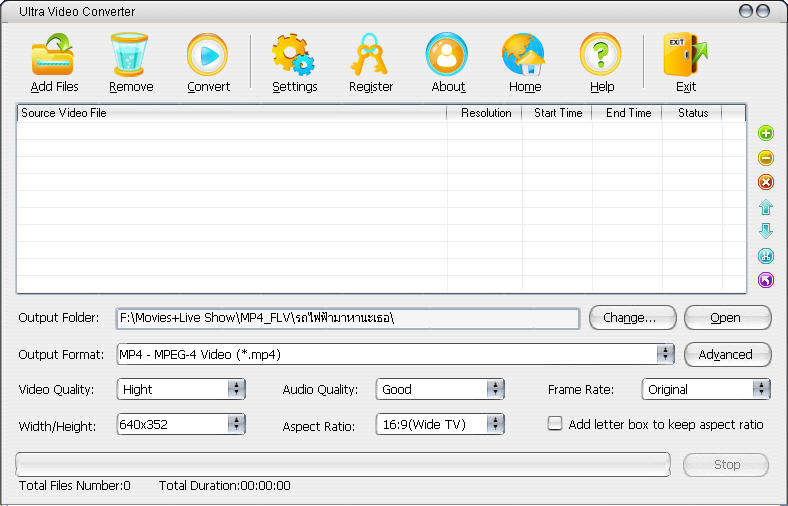The image size is (788, 506).
Task: Click the Stop button
Action: point(726,464)
